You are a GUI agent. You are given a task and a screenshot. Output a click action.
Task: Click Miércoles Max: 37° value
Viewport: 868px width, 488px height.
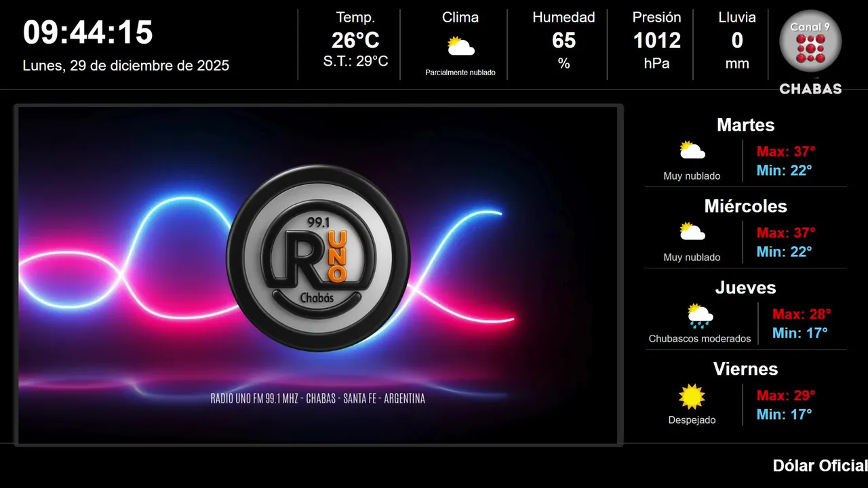[786, 232]
